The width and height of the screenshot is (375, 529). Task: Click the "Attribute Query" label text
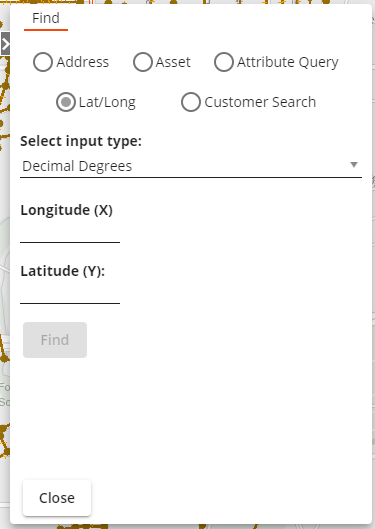pyautogui.click(x=288, y=62)
